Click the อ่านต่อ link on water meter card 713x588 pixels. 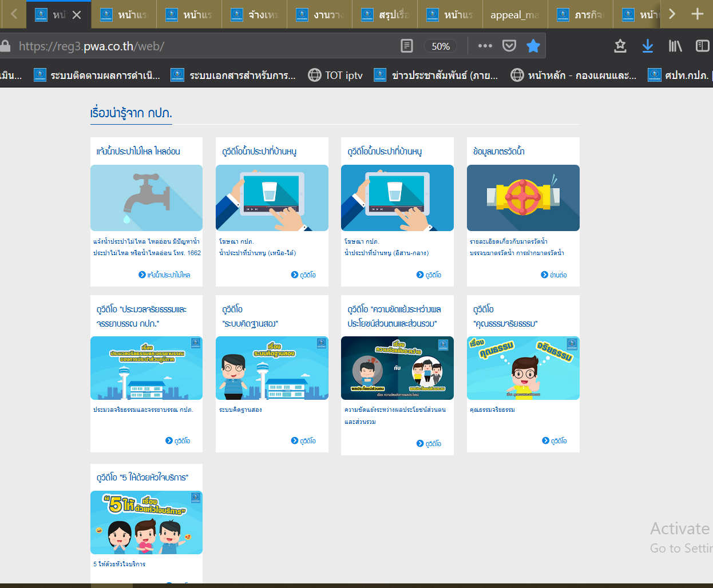pos(554,275)
